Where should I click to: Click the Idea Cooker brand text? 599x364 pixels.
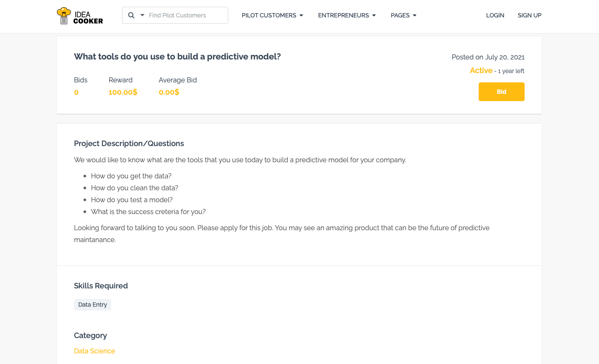(88, 18)
